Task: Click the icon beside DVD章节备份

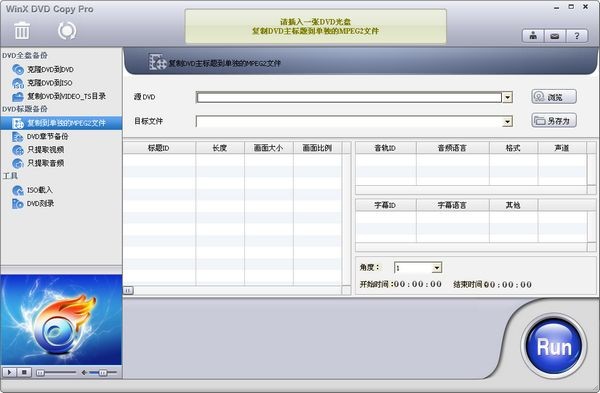Action: tap(18, 137)
